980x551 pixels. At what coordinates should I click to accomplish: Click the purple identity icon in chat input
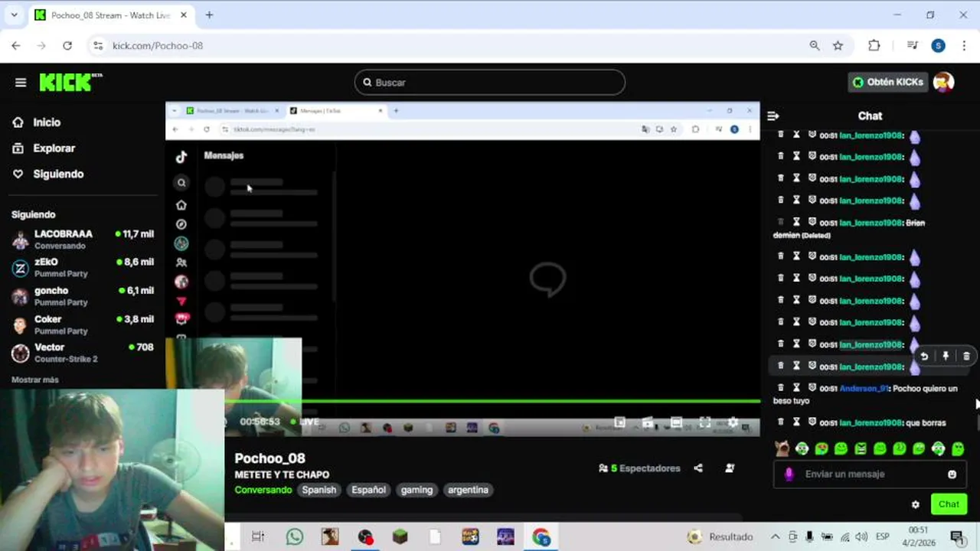coord(789,474)
